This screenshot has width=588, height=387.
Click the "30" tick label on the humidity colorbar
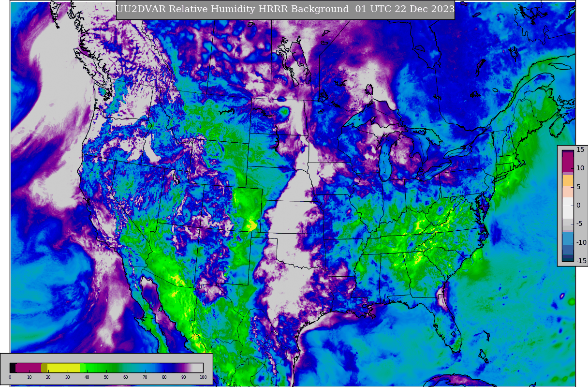(x=67, y=377)
